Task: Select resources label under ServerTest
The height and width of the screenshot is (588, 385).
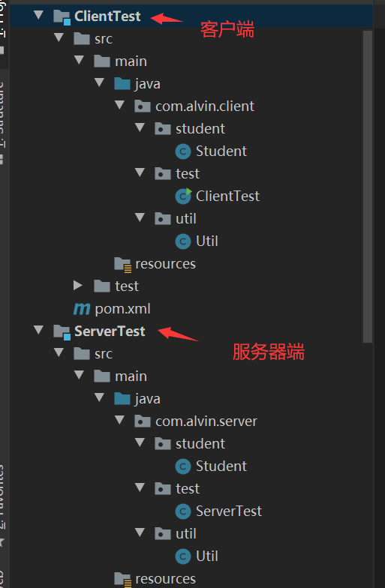Action: pyautogui.click(x=165, y=579)
